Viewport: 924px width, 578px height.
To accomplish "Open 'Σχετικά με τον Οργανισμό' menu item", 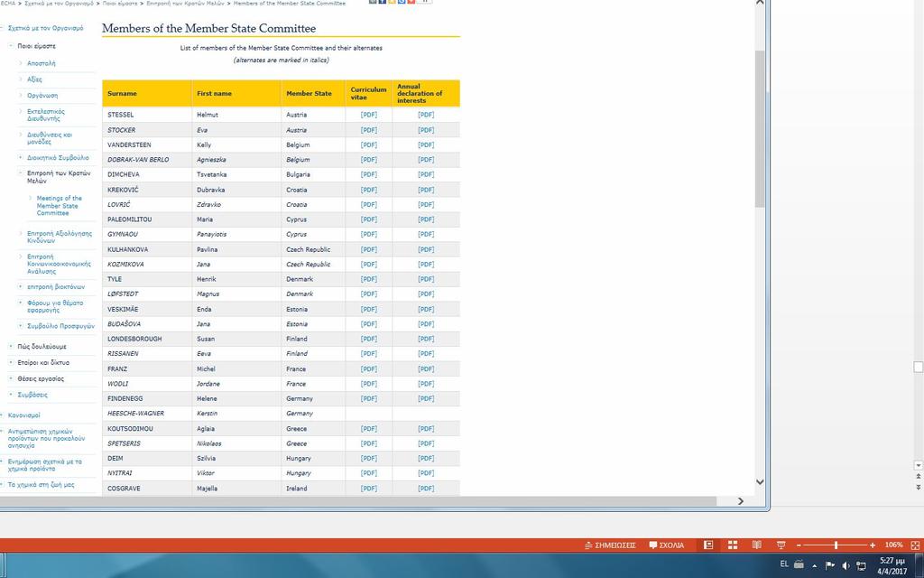I will pos(45,28).
